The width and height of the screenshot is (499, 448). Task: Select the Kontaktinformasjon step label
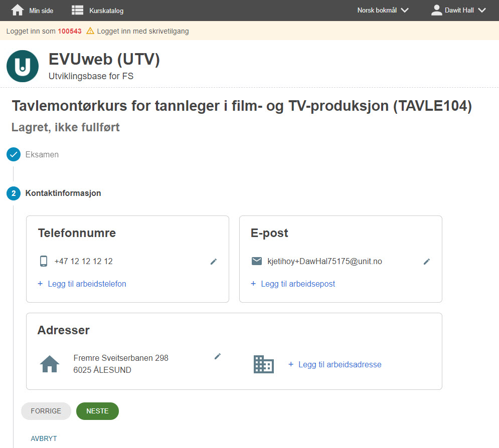[63, 193]
